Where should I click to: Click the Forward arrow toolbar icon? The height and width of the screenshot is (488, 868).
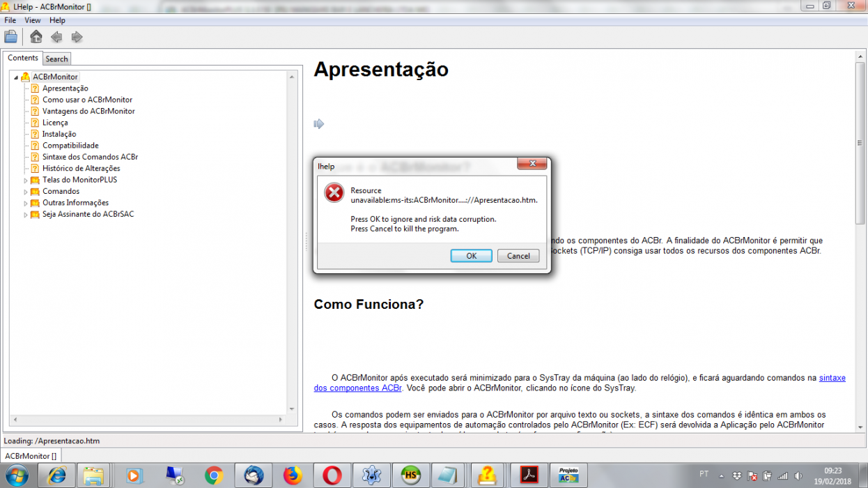77,37
